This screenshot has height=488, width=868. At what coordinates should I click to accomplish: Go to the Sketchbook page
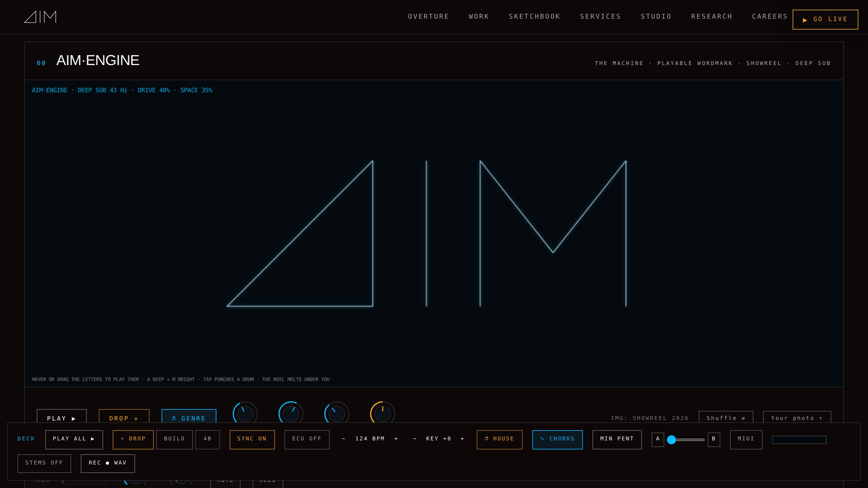point(534,17)
